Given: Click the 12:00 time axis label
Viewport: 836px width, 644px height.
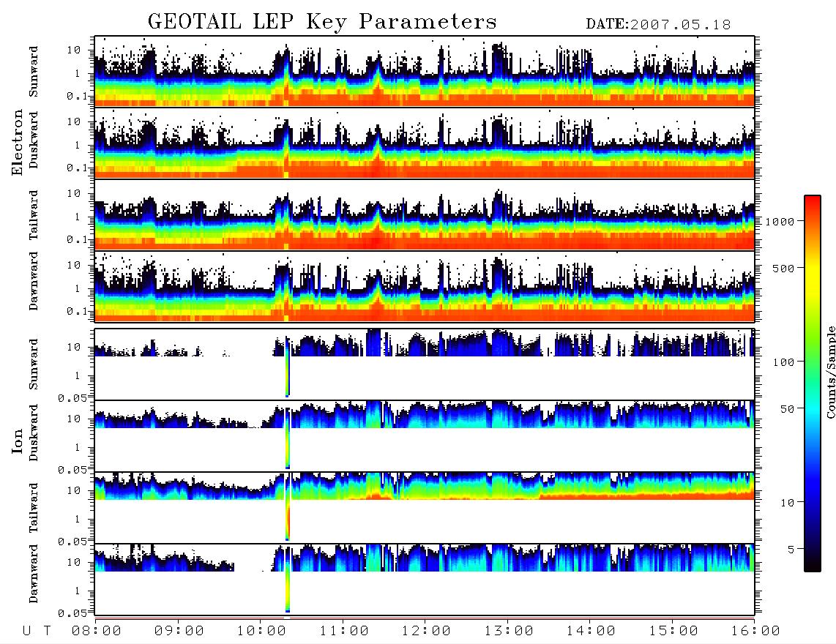Looking at the screenshot, I should click(x=427, y=631).
